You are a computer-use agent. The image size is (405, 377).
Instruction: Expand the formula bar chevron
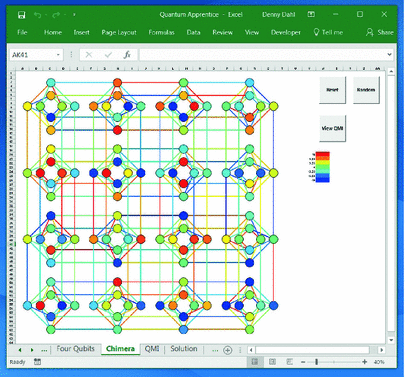[x=389, y=54]
